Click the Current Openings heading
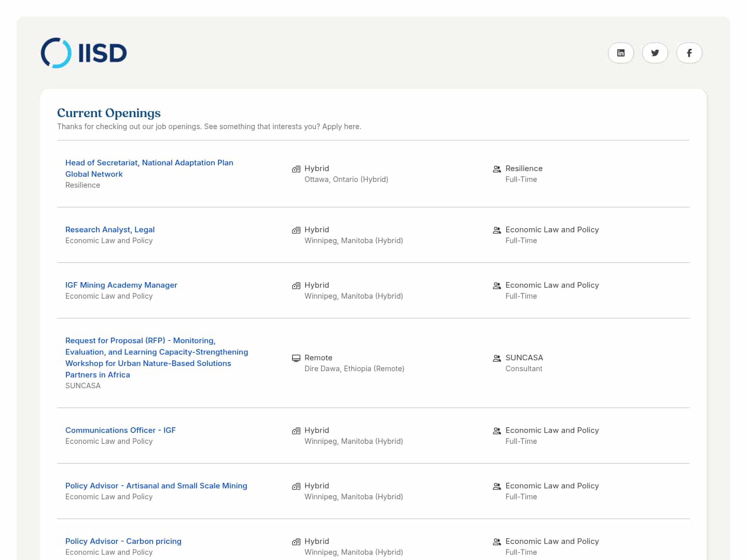 tap(109, 113)
